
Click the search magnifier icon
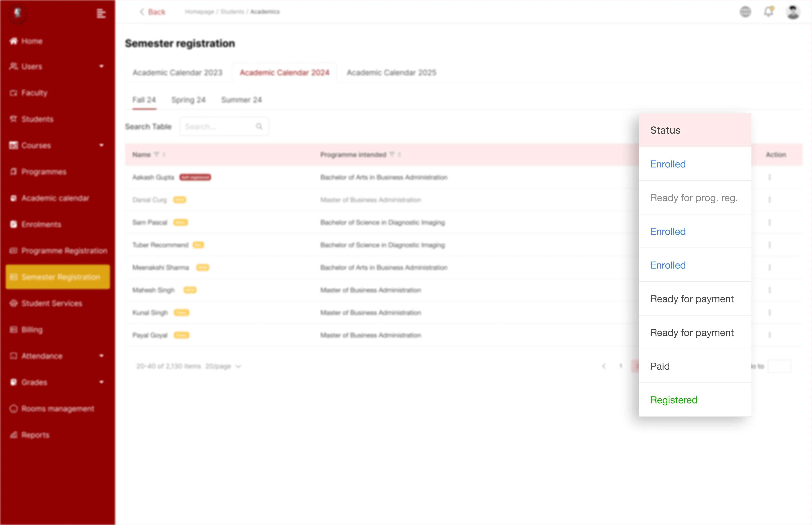coord(259,126)
